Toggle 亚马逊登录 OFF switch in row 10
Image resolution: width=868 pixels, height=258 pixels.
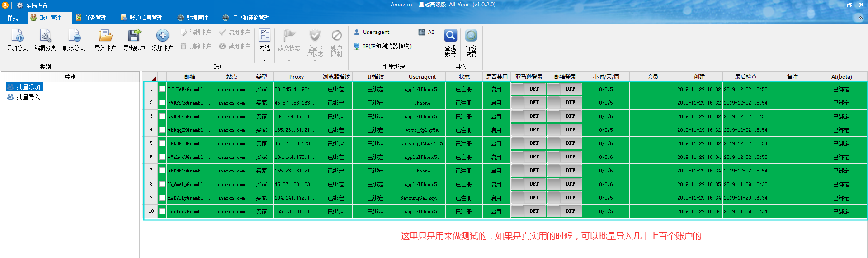coord(528,211)
